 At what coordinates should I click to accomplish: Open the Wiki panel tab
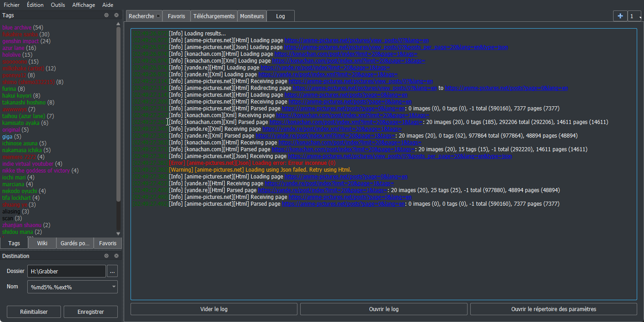42,243
